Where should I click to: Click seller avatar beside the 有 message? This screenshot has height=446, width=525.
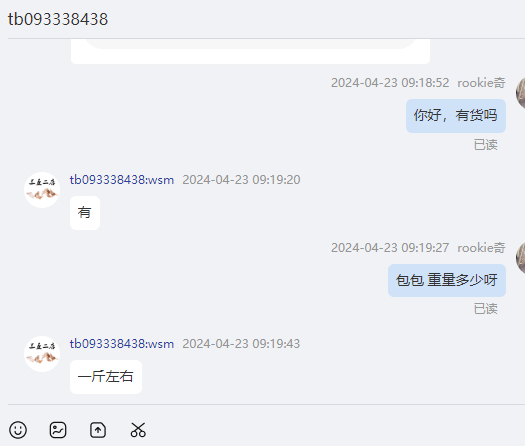coord(42,190)
